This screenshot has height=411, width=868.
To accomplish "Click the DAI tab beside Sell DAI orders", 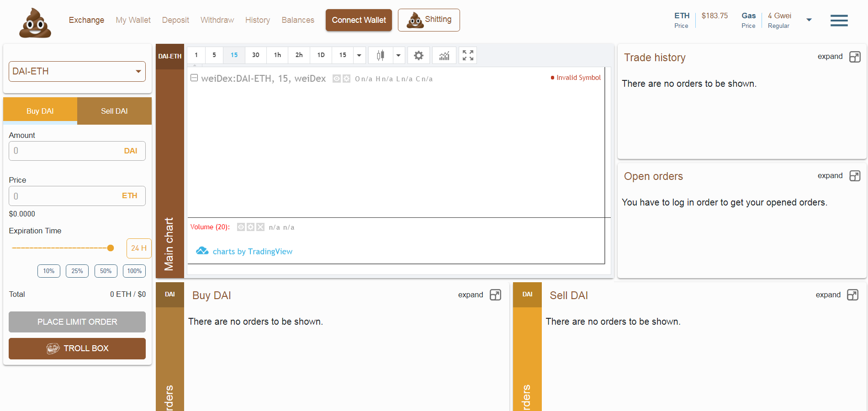I will click(x=527, y=295).
